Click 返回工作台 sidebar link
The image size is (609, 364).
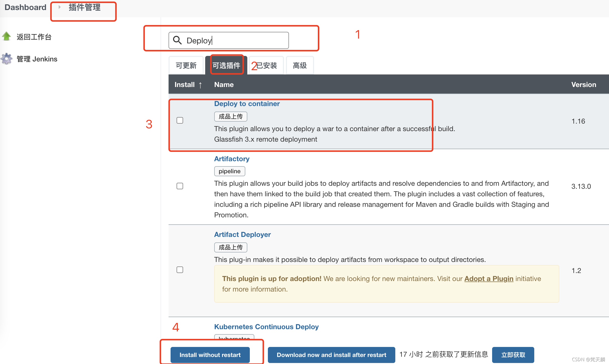click(x=34, y=37)
